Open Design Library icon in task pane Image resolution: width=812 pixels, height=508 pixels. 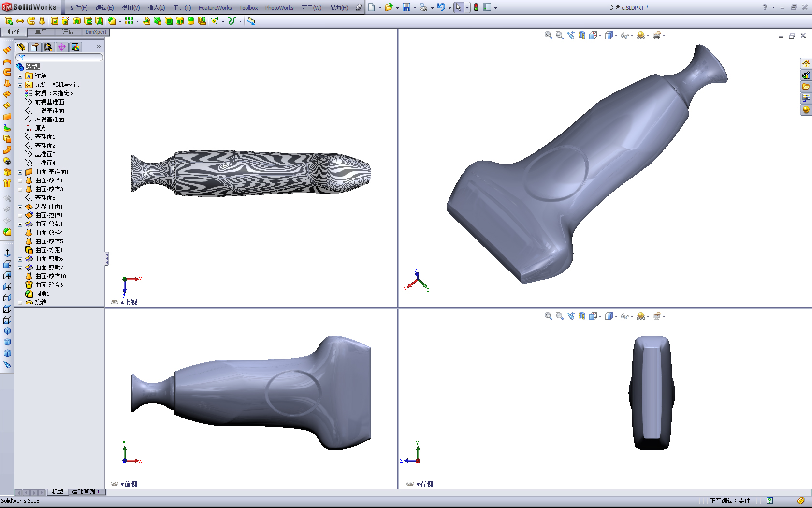point(806,75)
